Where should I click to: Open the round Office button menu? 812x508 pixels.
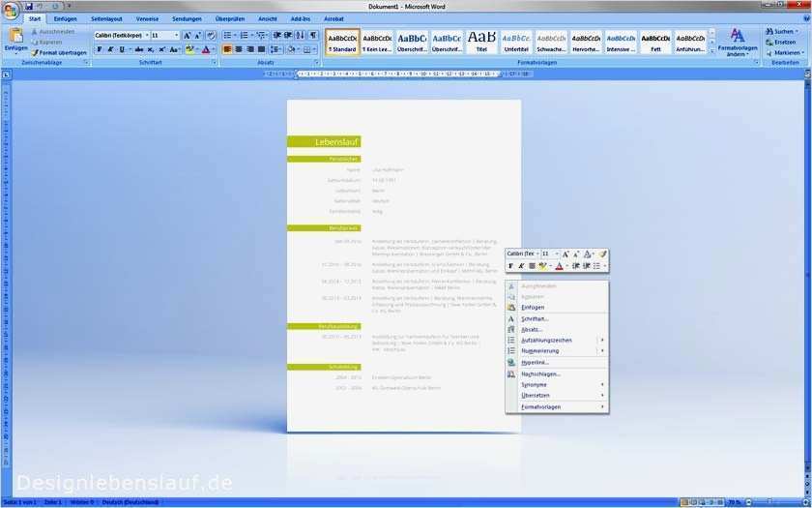[x=11, y=11]
